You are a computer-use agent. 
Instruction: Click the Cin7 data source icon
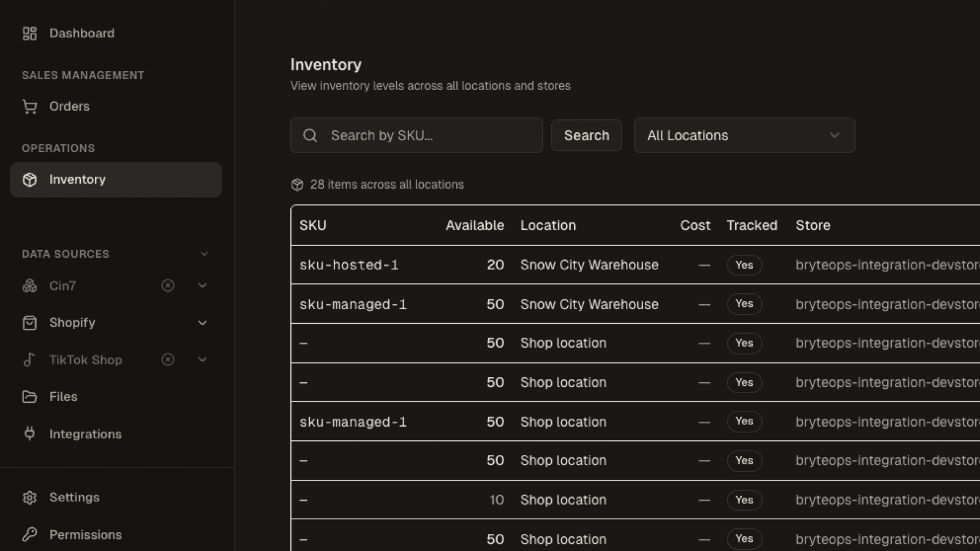(29, 286)
